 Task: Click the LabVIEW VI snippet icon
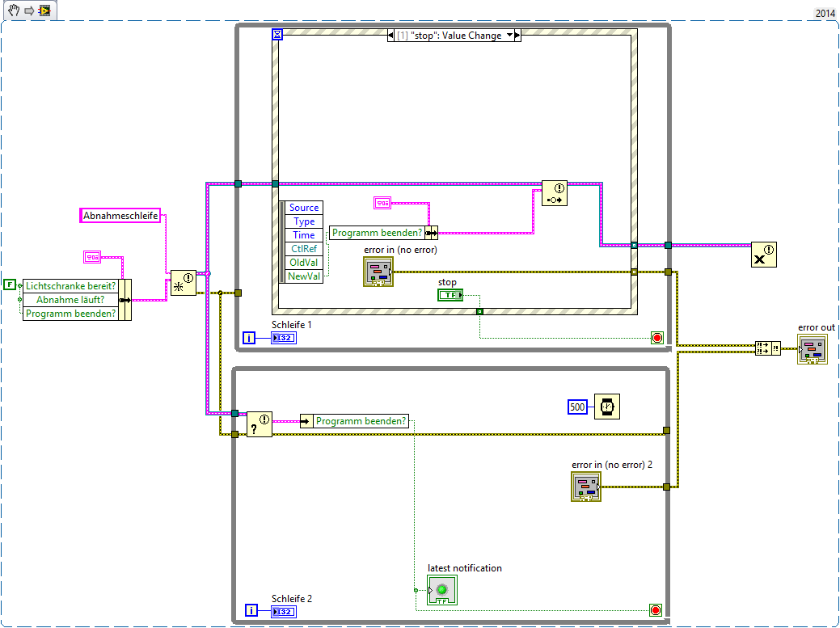[x=44, y=11]
